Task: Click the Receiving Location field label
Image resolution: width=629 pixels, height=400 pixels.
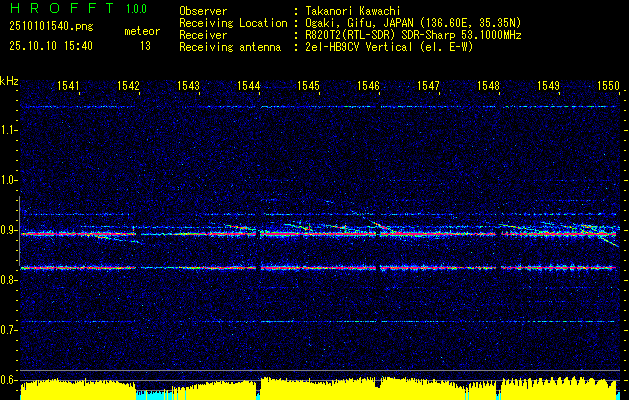Action: [233, 23]
